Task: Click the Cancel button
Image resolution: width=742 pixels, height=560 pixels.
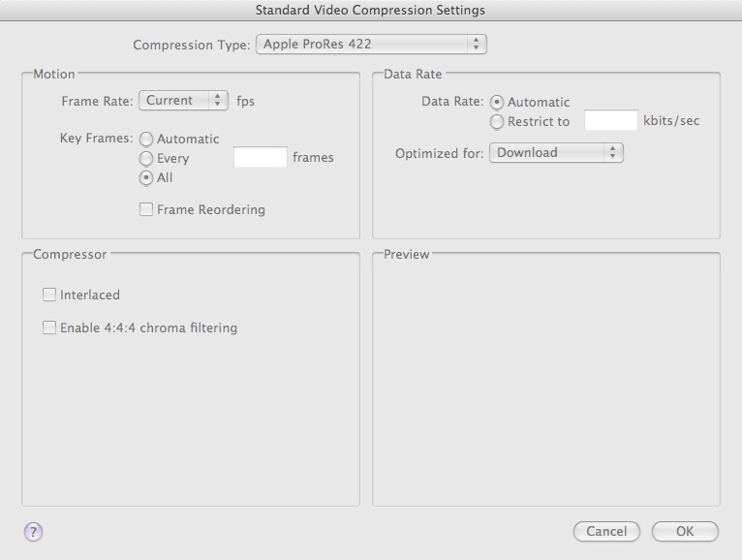Action: (x=606, y=531)
